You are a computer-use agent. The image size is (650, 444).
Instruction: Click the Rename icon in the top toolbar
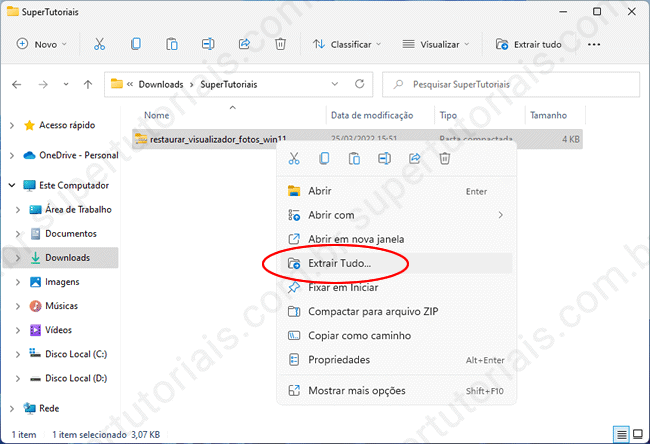pos(208,44)
